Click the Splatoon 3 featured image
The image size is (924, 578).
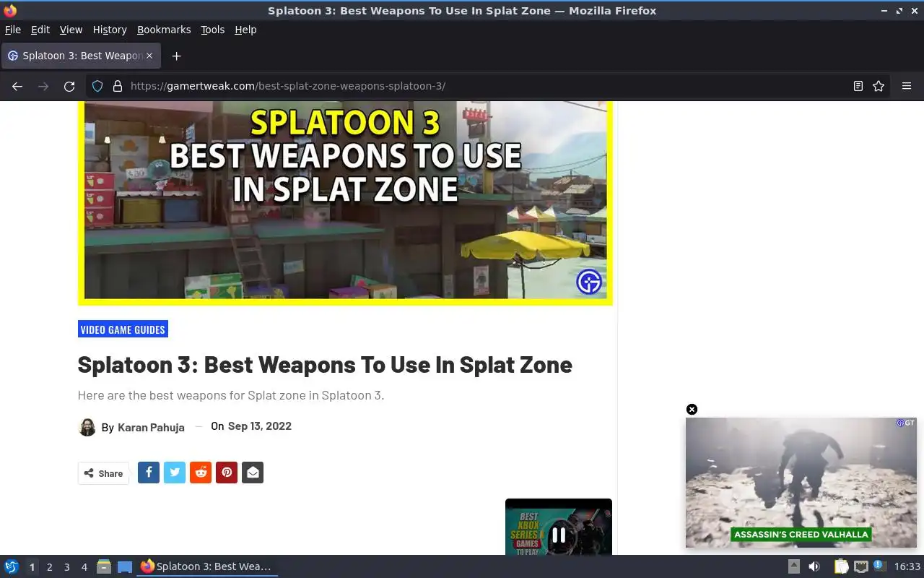tap(345, 202)
